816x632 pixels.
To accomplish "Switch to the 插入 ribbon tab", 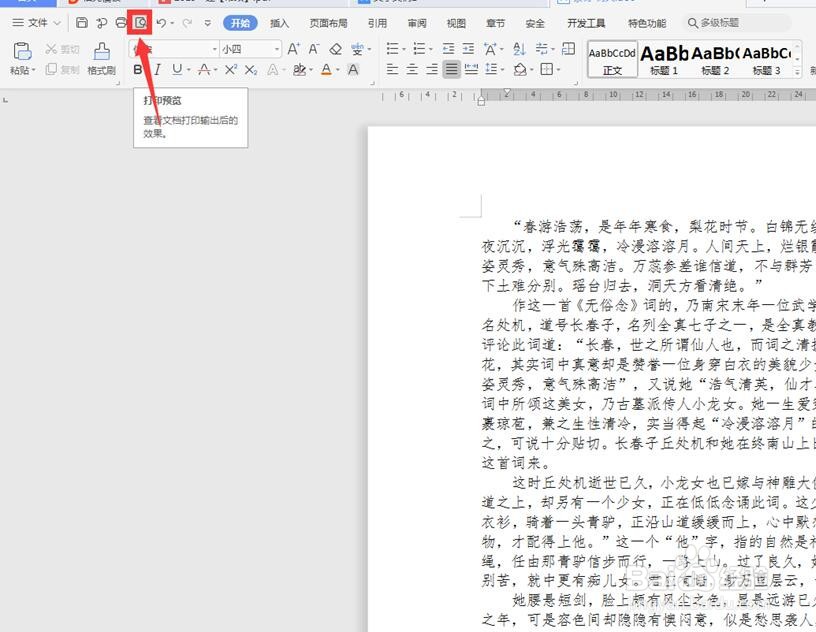I will point(279,23).
